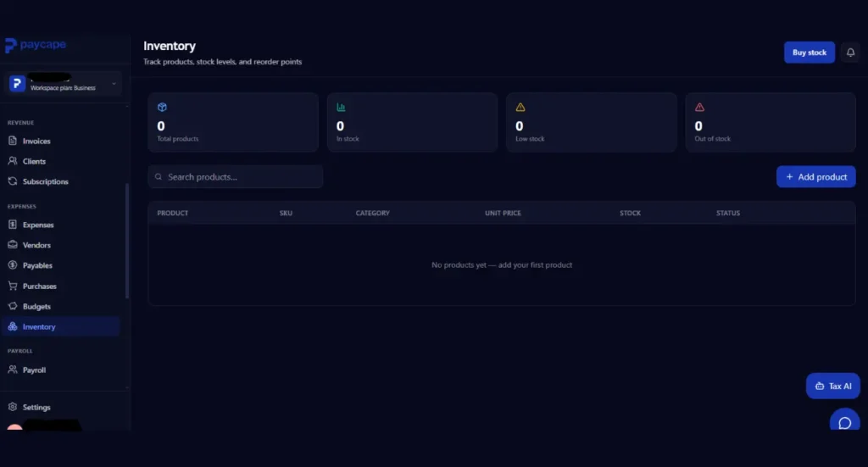Open the Tax AI assistant
Viewport: 868px width, 467px height.
click(833, 386)
